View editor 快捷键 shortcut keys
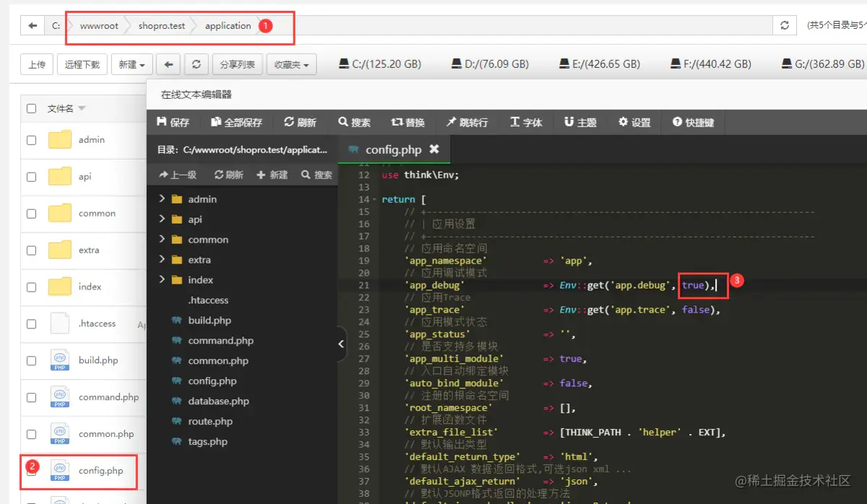Screen dimensions: 867x504 click(691, 122)
